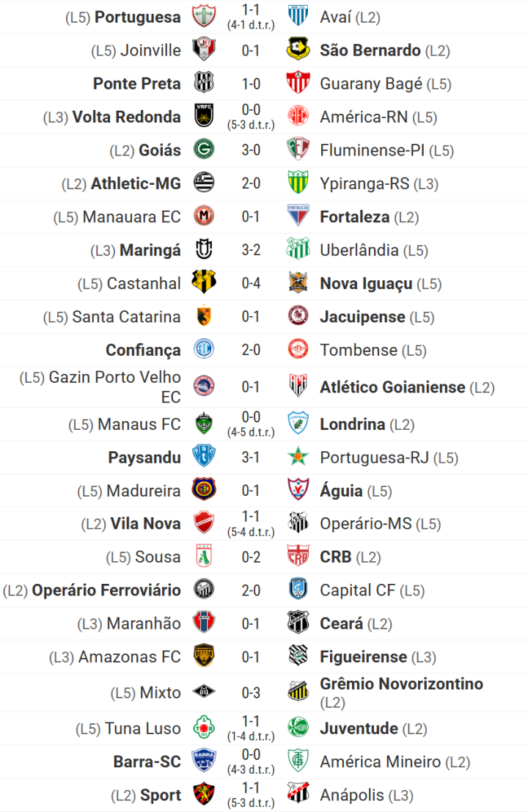
Task: Click the Maringá vs Uberlândia 3-2 score
Action: (251, 250)
